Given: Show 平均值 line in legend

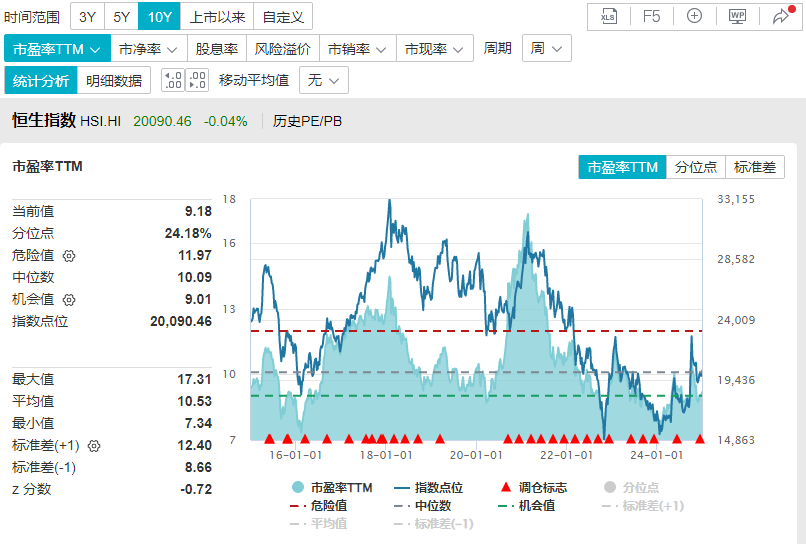Looking at the screenshot, I should coord(319,524).
